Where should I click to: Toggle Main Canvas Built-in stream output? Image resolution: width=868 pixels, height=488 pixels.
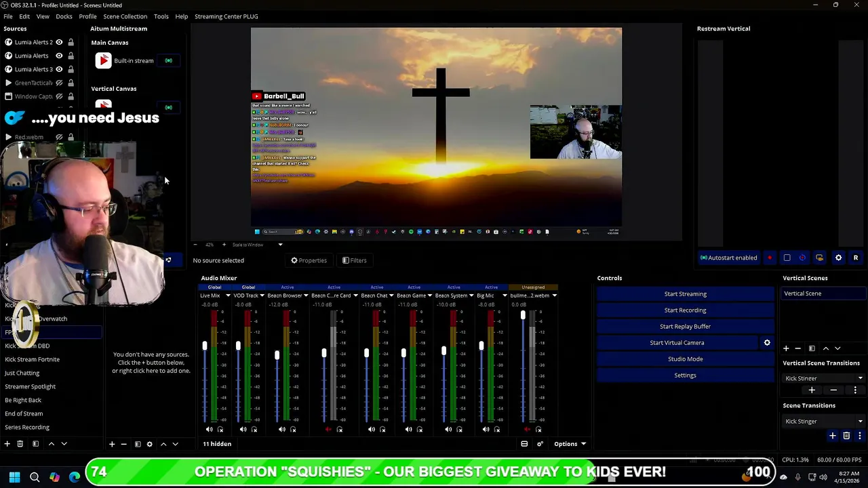tap(168, 61)
